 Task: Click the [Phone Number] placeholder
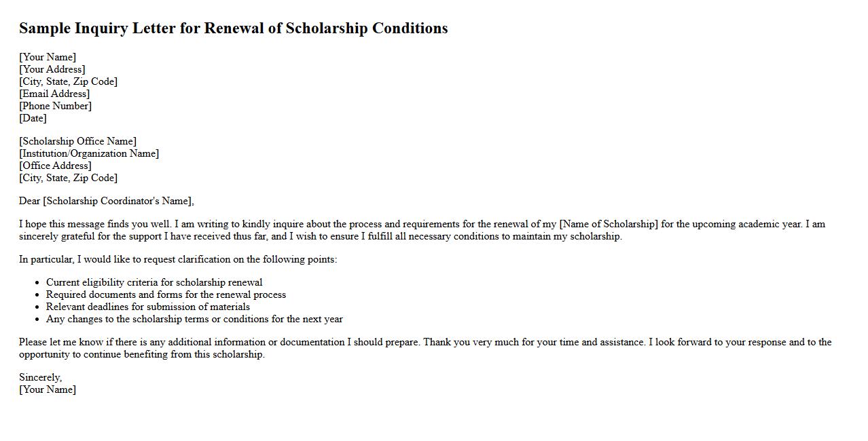(55, 106)
